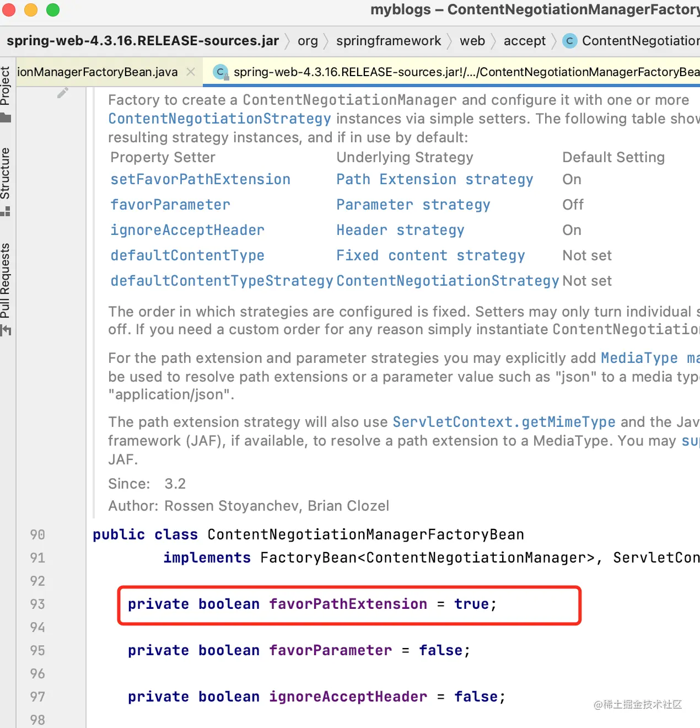This screenshot has width=700, height=728.
Task: Open the favorParameter setter link
Action: pos(170,205)
